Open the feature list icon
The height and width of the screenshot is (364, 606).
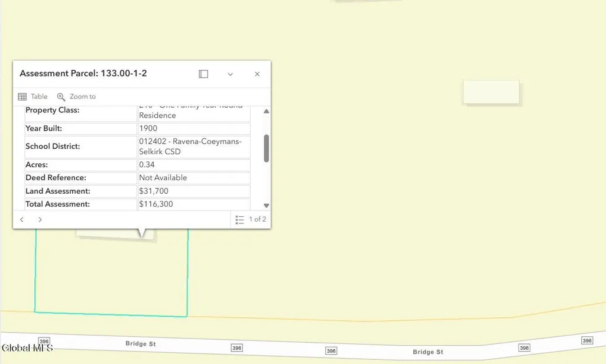click(x=239, y=220)
